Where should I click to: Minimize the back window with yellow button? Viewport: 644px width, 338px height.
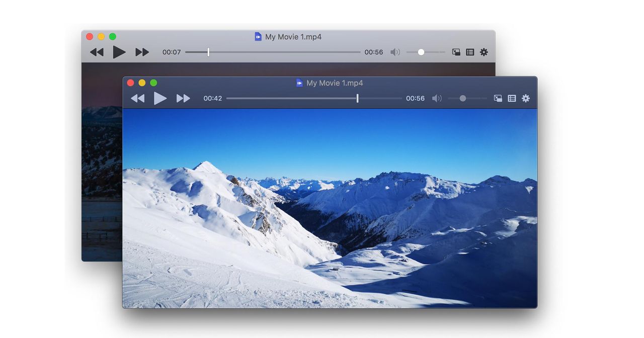point(101,37)
